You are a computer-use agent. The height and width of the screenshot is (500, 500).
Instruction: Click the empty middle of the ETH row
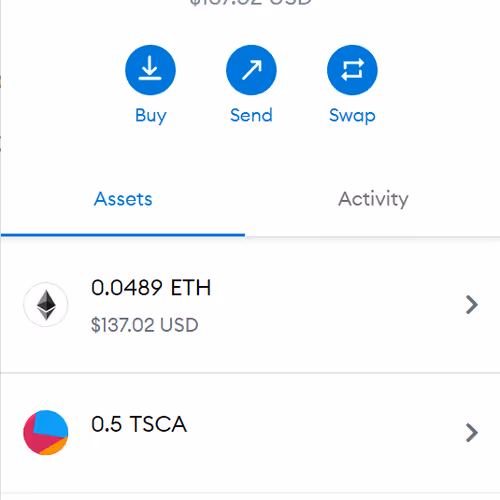333,305
